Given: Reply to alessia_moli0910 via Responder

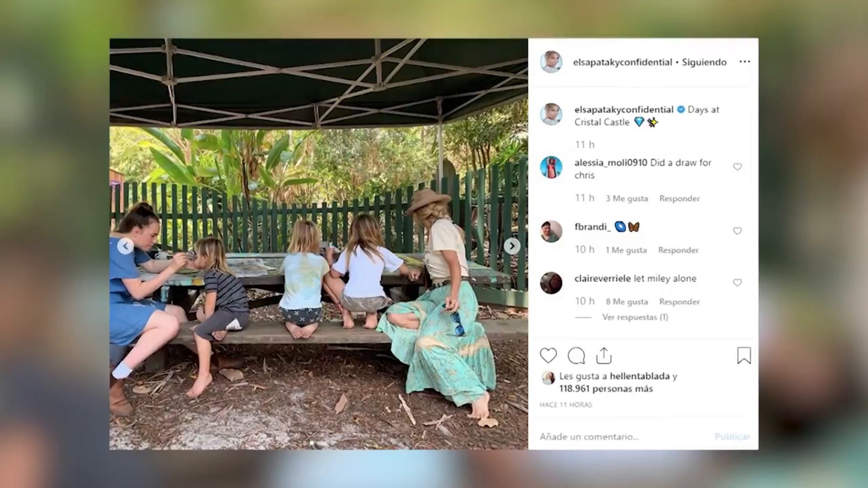Looking at the screenshot, I should coord(679,198).
